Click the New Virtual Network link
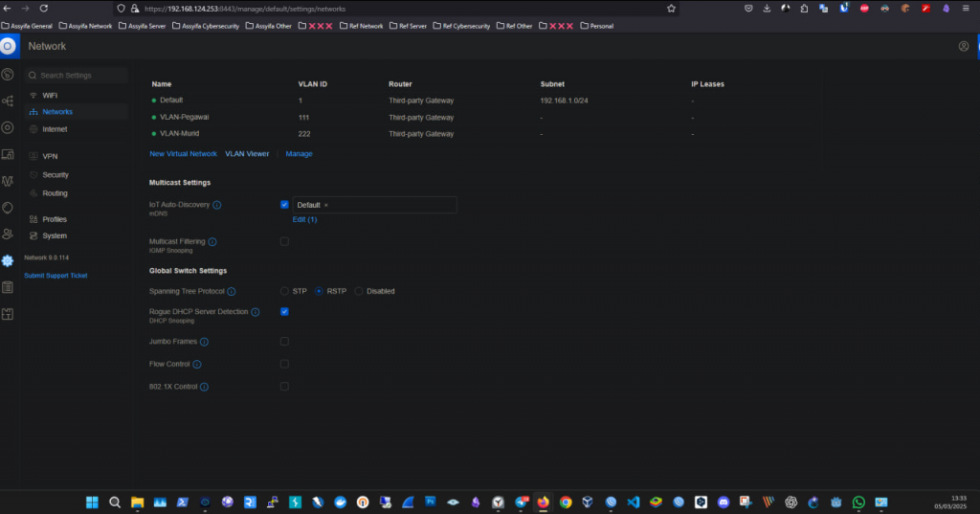The width and height of the screenshot is (980, 514). coord(183,153)
